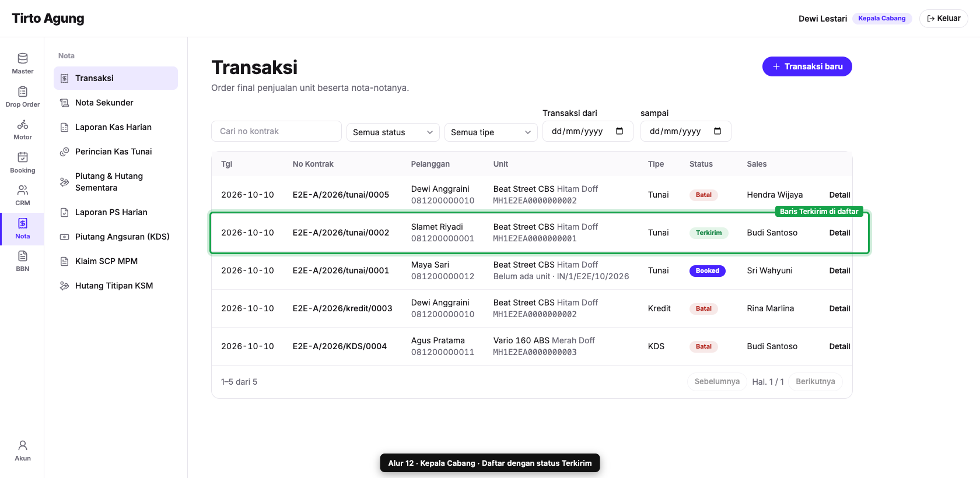Viewport: 980px width, 478px height.
Task: Open Detail for contract tunai/0002
Action: tap(839, 233)
